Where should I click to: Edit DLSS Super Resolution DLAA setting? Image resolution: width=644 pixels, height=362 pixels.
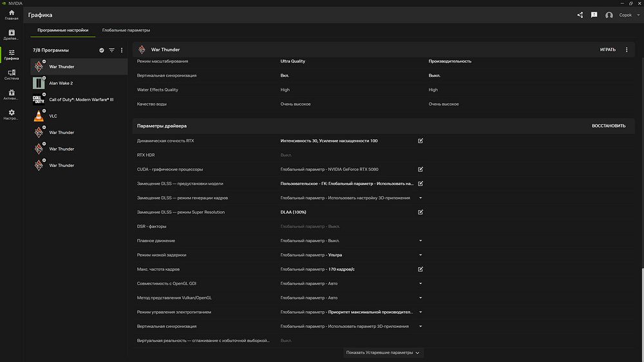pos(420,213)
